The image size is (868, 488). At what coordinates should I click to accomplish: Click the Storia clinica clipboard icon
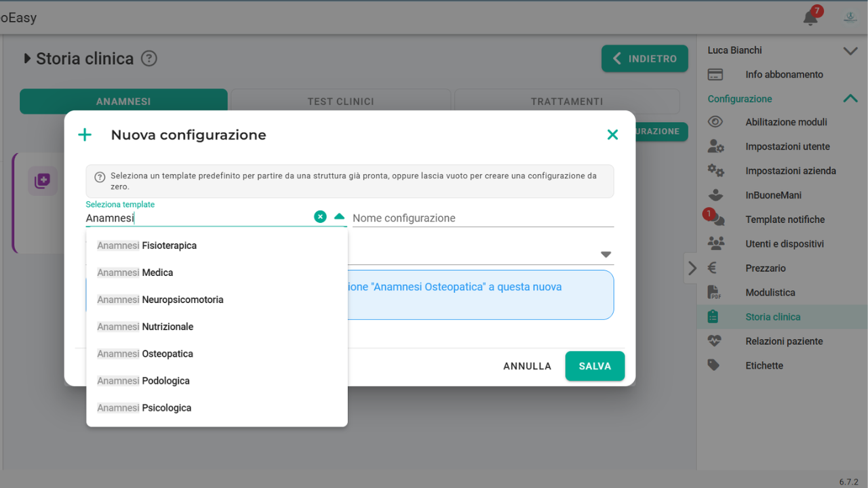(x=713, y=317)
